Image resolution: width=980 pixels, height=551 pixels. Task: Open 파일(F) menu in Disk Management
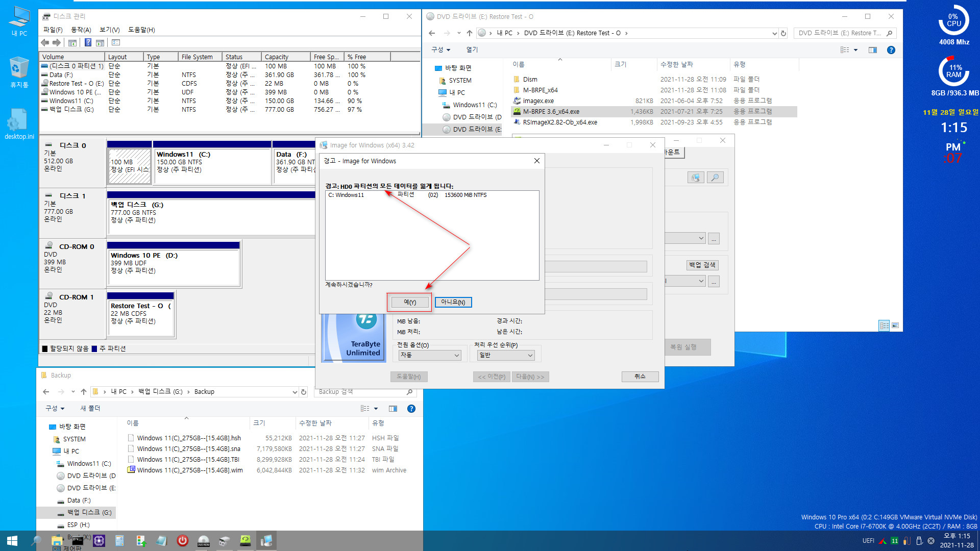pyautogui.click(x=53, y=30)
